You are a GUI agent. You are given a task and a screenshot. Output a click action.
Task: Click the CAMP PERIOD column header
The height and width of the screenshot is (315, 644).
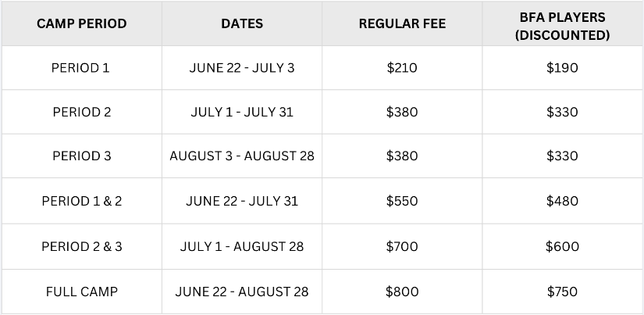pyautogui.click(x=82, y=23)
